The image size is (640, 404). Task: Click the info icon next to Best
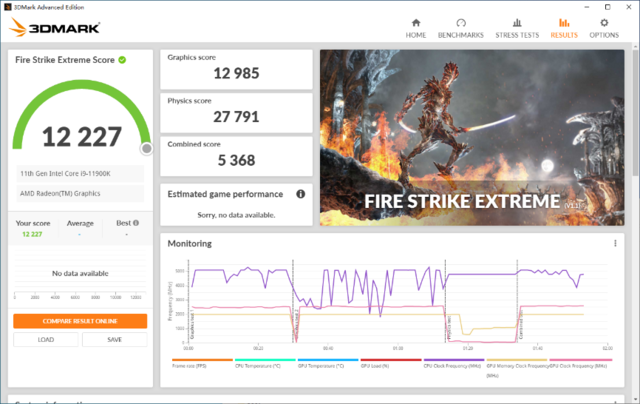pyautogui.click(x=136, y=223)
